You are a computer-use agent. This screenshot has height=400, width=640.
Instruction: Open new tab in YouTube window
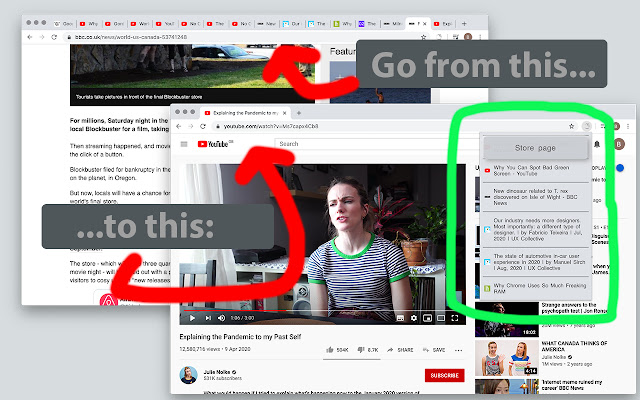click(299, 113)
